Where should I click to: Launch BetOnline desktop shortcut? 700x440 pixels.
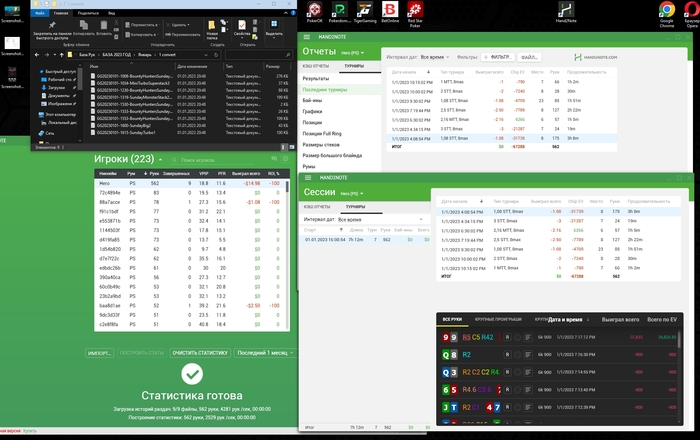tap(390, 12)
